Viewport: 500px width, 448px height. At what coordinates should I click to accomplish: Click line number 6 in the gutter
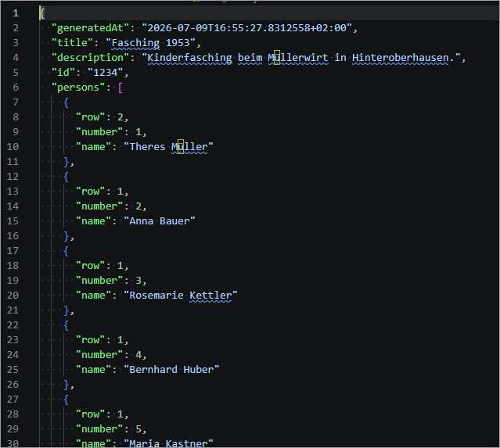(x=16, y=88)
